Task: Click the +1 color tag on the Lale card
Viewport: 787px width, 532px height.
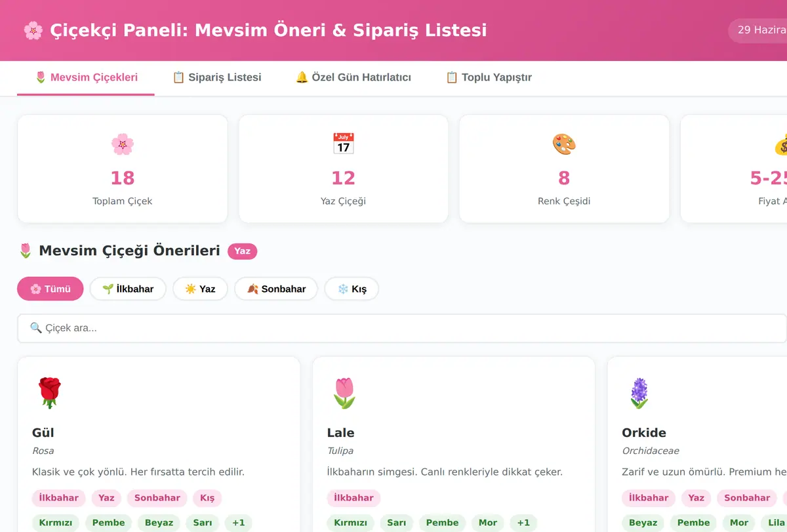Action: coord(523,523)
